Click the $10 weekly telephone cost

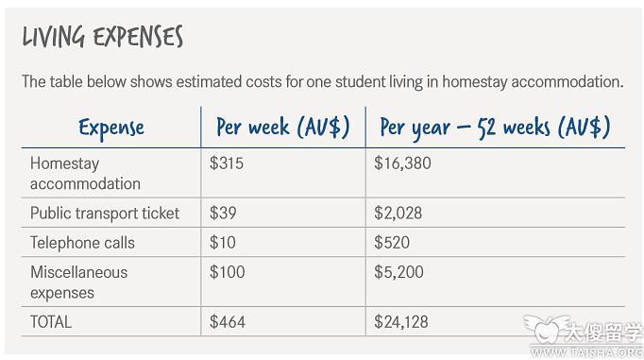coord(223,243)
